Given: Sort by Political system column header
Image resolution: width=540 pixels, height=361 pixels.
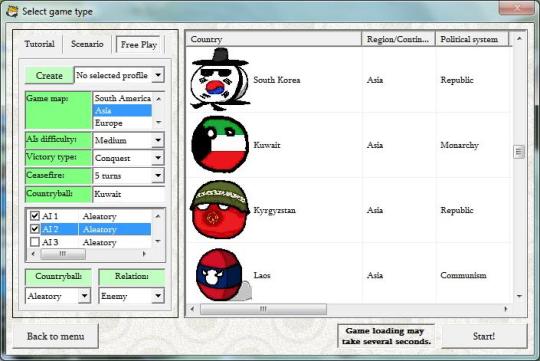Looking at the screenshot, I should [x=472, y=39].
